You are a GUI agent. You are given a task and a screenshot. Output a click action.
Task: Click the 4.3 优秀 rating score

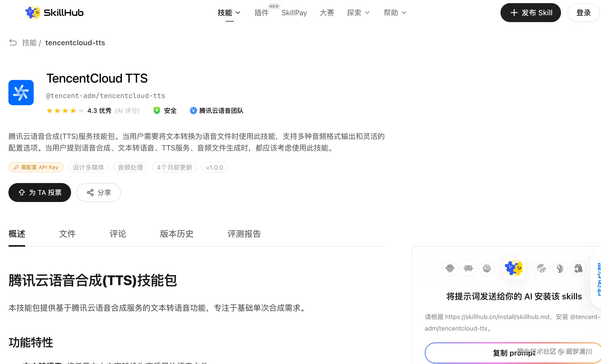(x=99, y=111)
